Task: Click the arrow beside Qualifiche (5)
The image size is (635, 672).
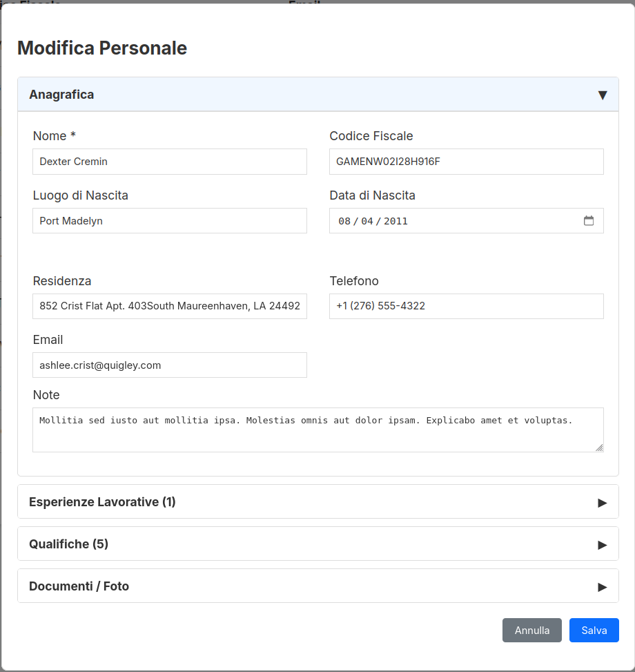Action: (x=602, y=545)
